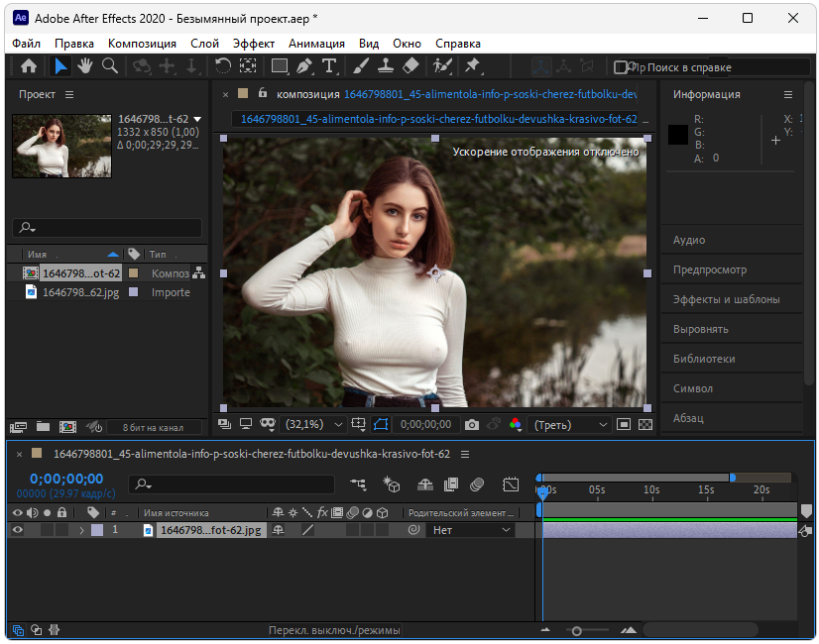Toggle visibility eye of layer 1
This screenshot has width=819, height=644.
[x=17, y=530]
